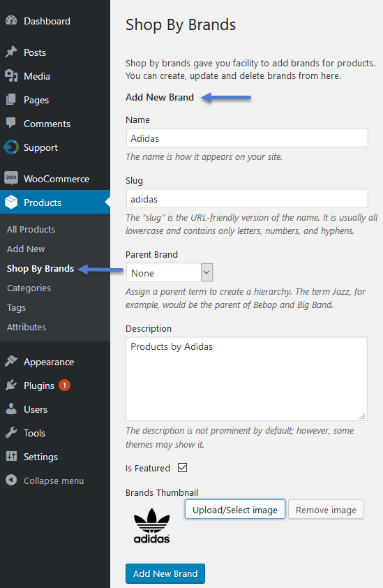This screenshot has height=588, width=383.
Task: Click the Comments speech bubble icon
Action: (x=11, y=123)
